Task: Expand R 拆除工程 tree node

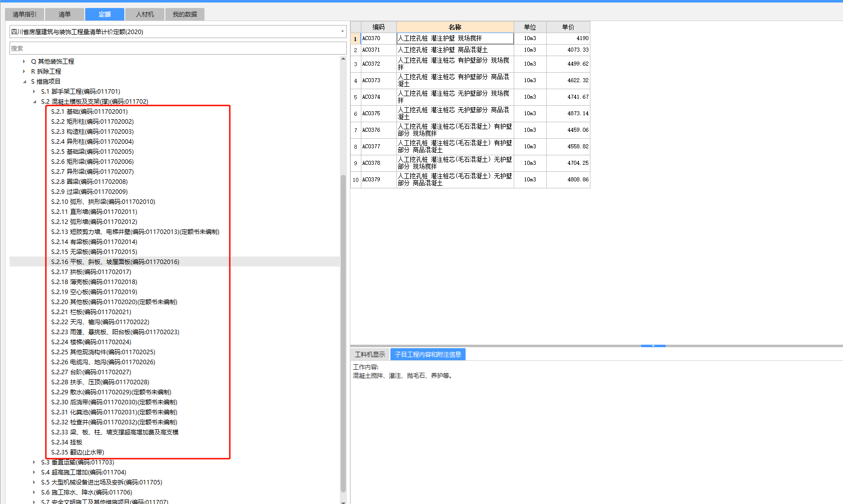Action: point(24,72)
